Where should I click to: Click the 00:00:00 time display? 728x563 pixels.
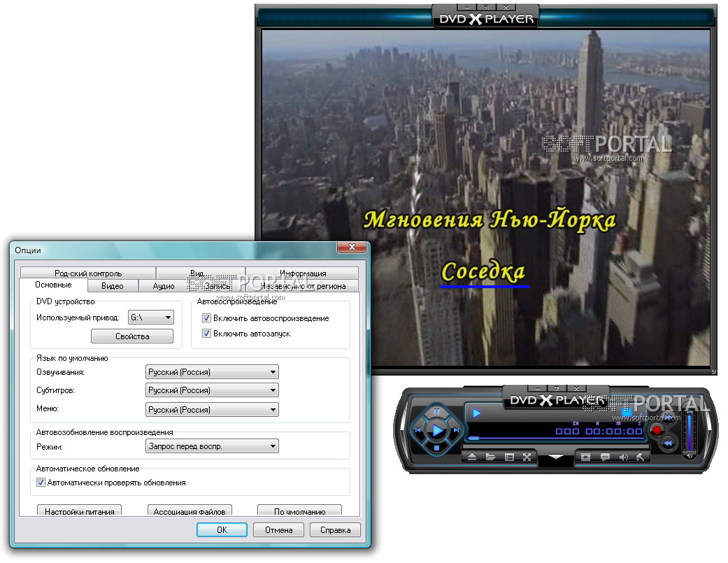614,432
